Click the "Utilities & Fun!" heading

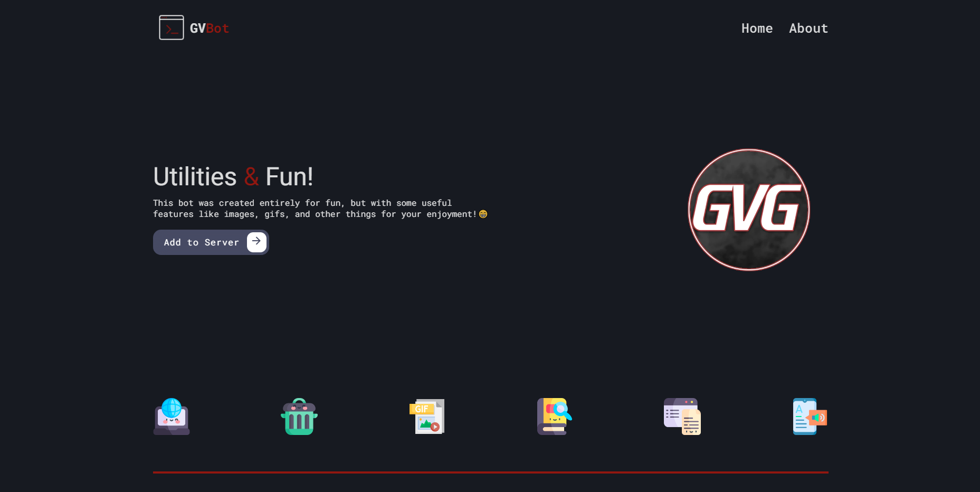[x=233, y=177]
